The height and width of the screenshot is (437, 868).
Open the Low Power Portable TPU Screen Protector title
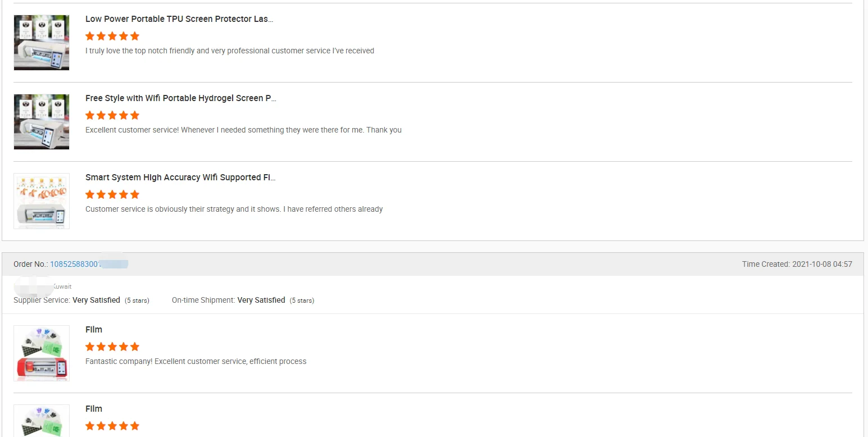pos(179,19)
